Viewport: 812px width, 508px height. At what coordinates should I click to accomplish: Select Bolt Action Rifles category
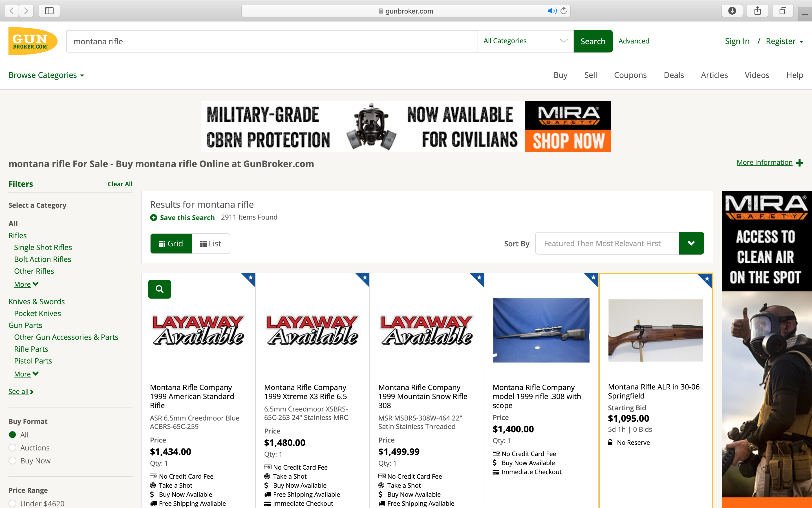point(43,259)
